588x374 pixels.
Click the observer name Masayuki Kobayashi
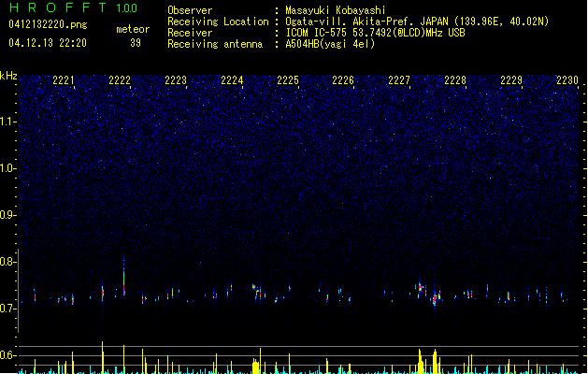336,10
